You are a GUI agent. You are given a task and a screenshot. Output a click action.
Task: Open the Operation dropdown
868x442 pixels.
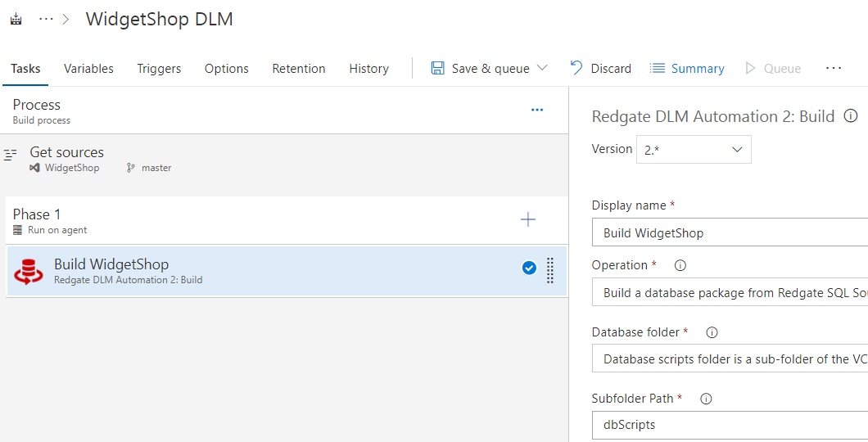pyautogui.click(x=730, y=293)
